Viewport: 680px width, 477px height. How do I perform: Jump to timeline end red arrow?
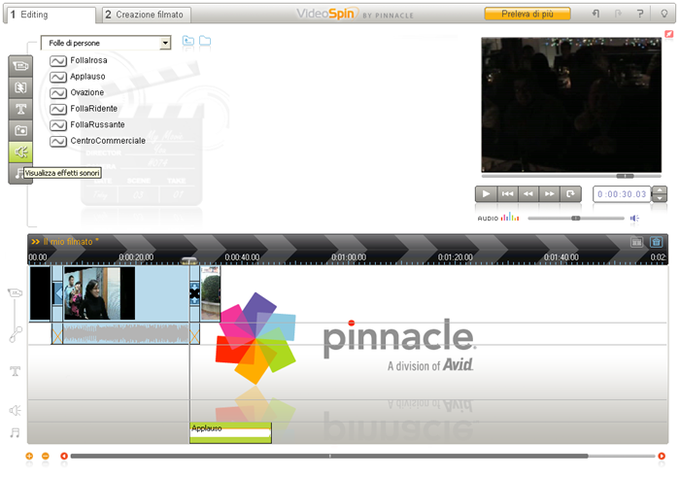[x=661, y=456]
